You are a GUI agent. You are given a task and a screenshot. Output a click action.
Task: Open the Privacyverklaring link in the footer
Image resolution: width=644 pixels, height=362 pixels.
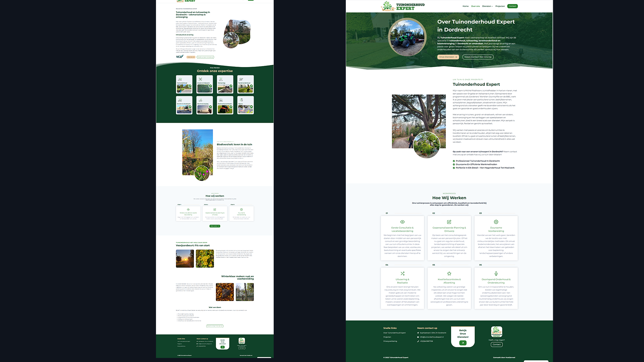click(x=390, y=341)
